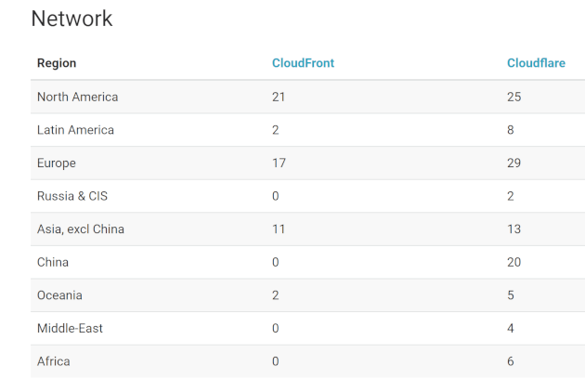
Task: Click CloudFront value 11 for Asia
Action: (x=279, y=229)
